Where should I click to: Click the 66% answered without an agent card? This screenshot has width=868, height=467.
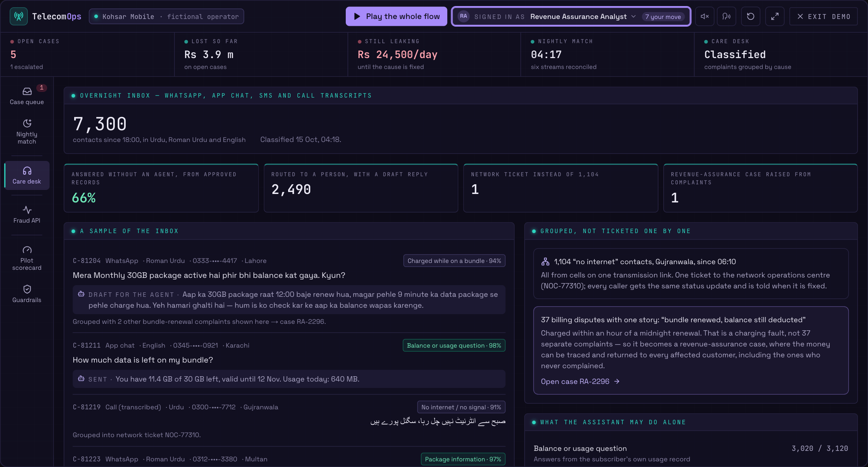[x=161, y=188]
